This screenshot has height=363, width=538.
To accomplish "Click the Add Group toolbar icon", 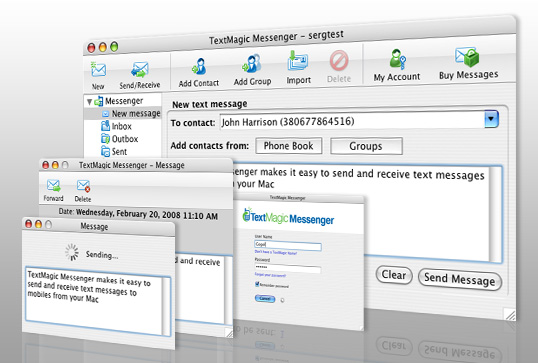I will tap(252, 64).
